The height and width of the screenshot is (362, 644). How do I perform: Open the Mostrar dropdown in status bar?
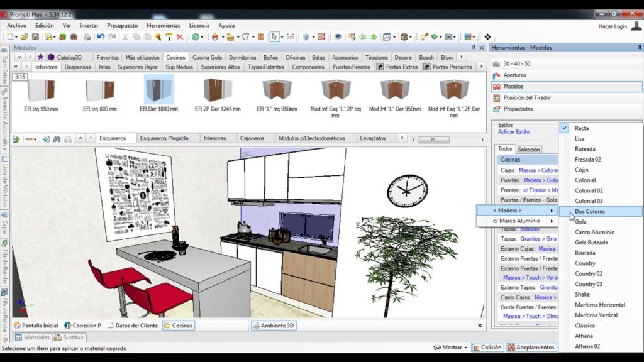(451, 348)
